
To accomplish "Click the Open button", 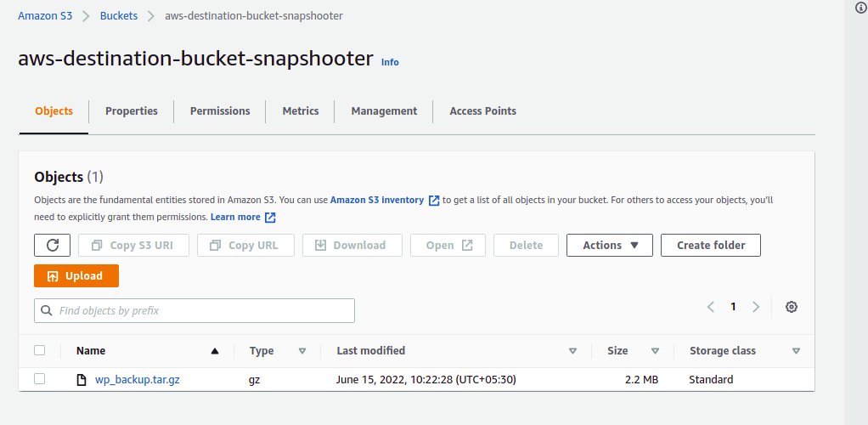I will click(x=448, y=245).
